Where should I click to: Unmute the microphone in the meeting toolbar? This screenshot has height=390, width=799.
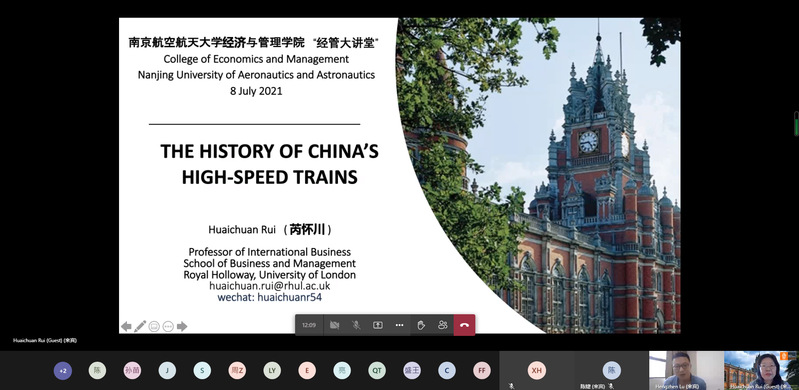[356, 325]
